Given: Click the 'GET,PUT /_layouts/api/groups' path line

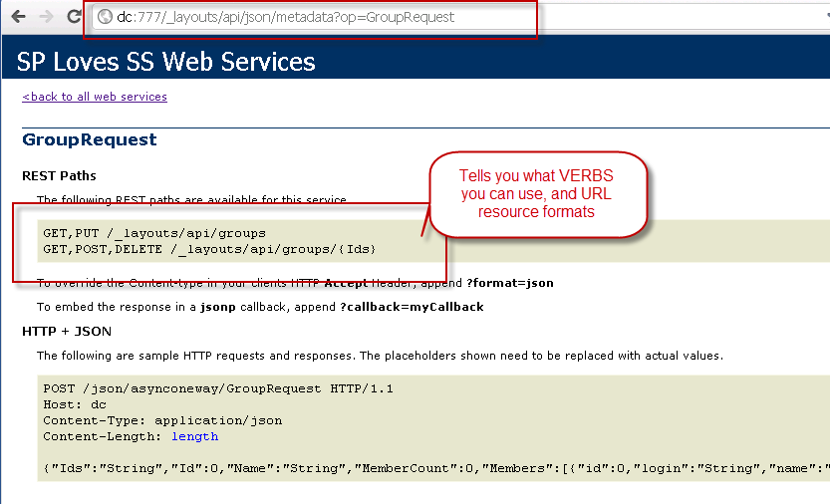Looking at the screenshot, I should [x=154, y=233].
